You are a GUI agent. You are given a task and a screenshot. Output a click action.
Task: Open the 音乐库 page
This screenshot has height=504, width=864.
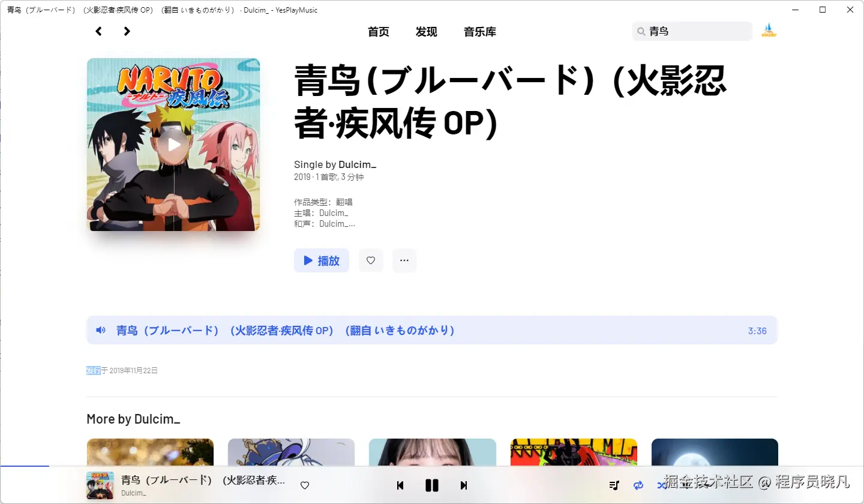(479, 32)
